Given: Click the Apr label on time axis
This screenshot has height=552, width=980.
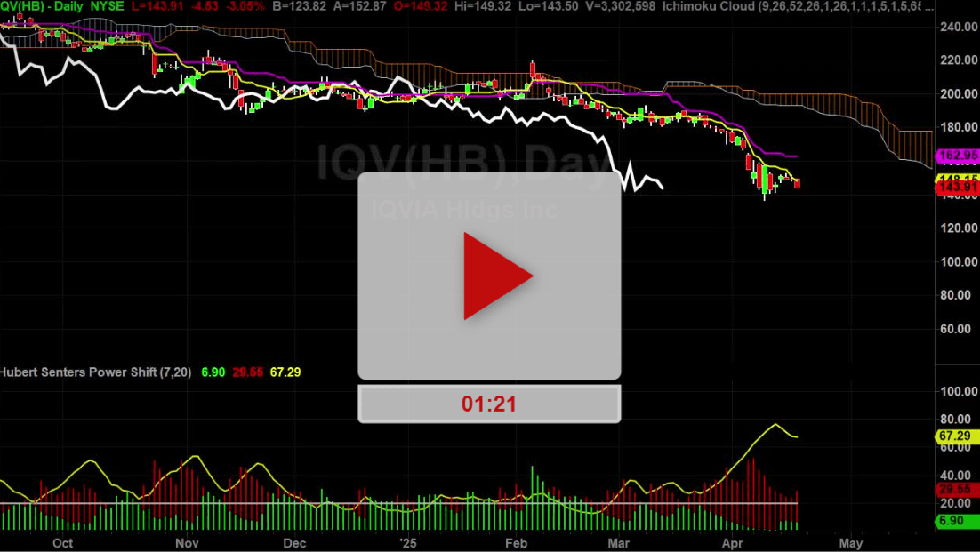Looking at the screenshot, I should [732, 542].
